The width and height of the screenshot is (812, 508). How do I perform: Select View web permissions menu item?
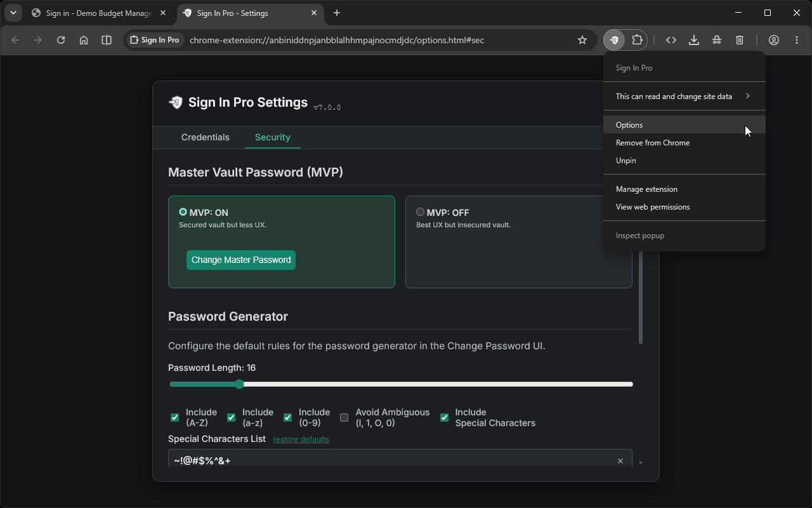(684, 207)
